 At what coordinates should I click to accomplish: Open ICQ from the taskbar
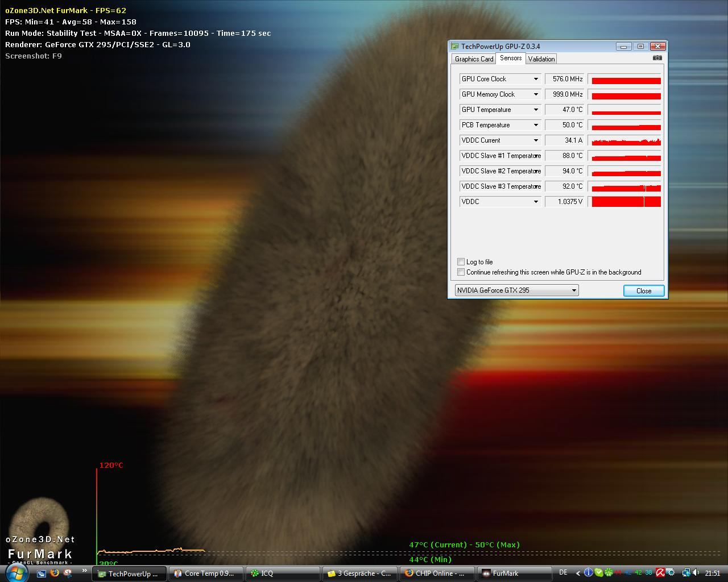(x=283, y=573)
